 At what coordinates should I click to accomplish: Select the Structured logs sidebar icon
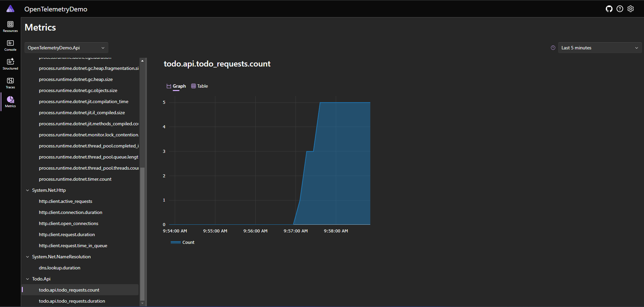(10, 63)
